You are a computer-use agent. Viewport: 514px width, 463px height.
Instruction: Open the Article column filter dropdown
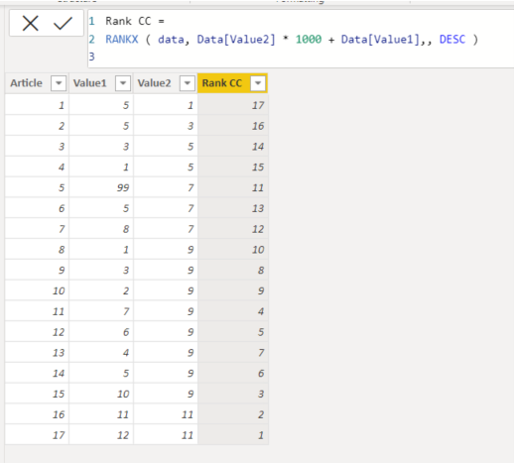58,83
